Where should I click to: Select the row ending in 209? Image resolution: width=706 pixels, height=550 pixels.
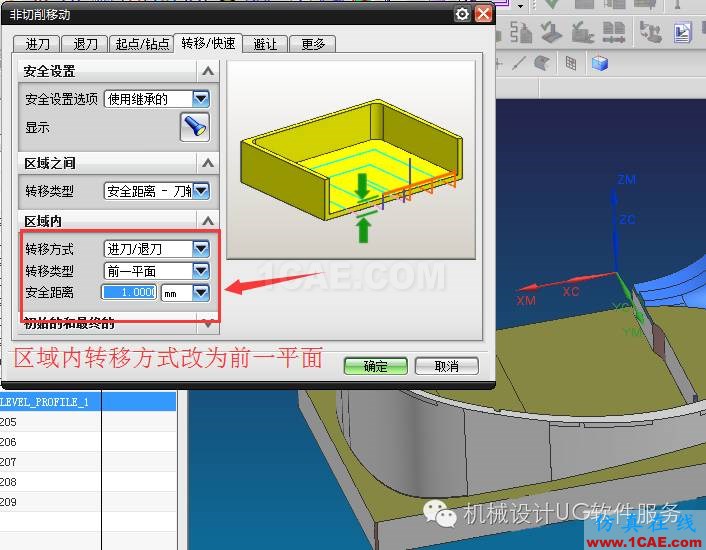tap(88, 501)
